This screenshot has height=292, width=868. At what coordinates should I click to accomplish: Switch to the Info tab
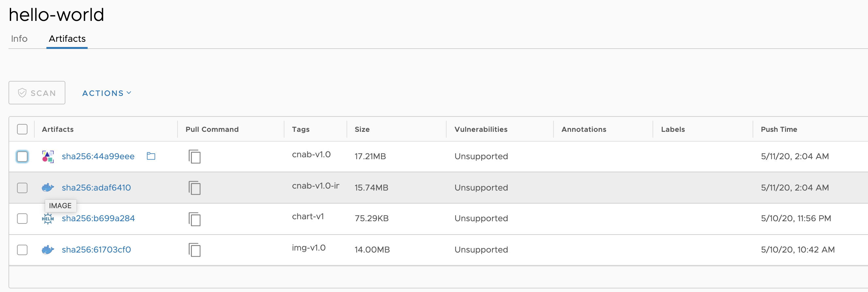coord(19,39)
